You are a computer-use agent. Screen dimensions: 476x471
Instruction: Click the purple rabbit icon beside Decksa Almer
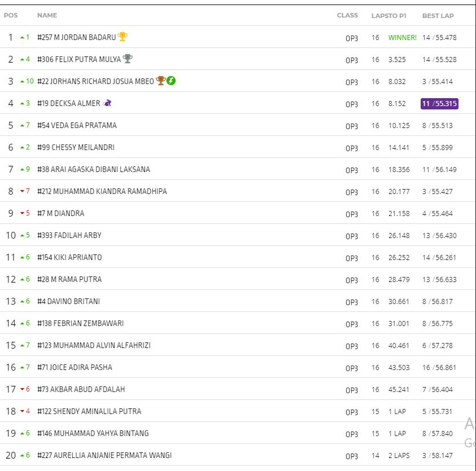pos(108,103)
